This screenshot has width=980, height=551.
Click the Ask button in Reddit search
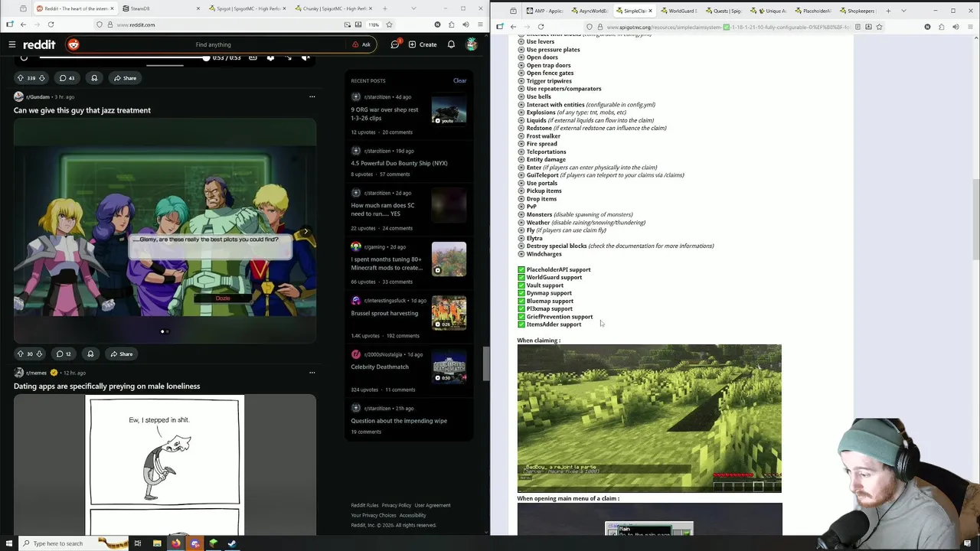click(x=361, y=44)
